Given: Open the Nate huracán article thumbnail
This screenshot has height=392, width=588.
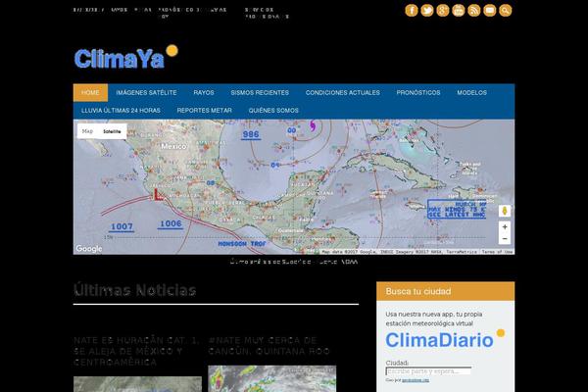Looking at the screenshot, I should pyautogui.click(x=137, y=384).
